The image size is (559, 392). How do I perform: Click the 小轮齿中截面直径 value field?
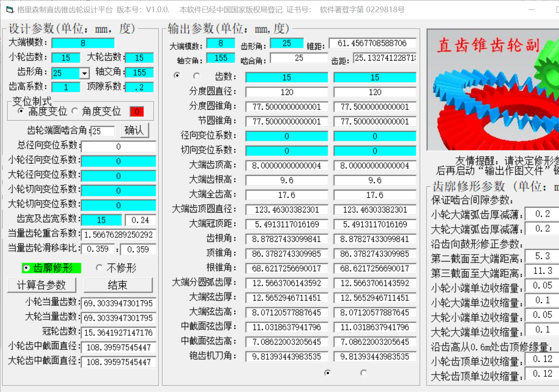click(119, 348)
